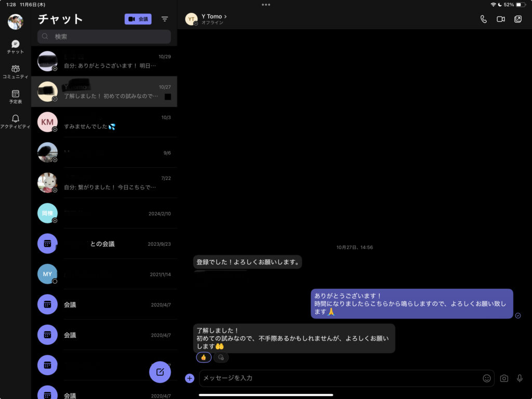Screen dimensions: 532x399
Task: Toggle the thumbs up reaction
Action: tap(204, 357)
